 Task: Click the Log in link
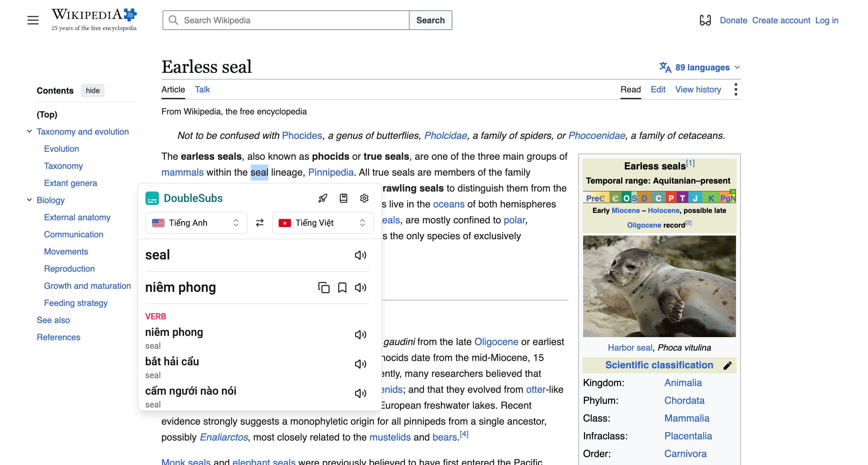point(826,20)
